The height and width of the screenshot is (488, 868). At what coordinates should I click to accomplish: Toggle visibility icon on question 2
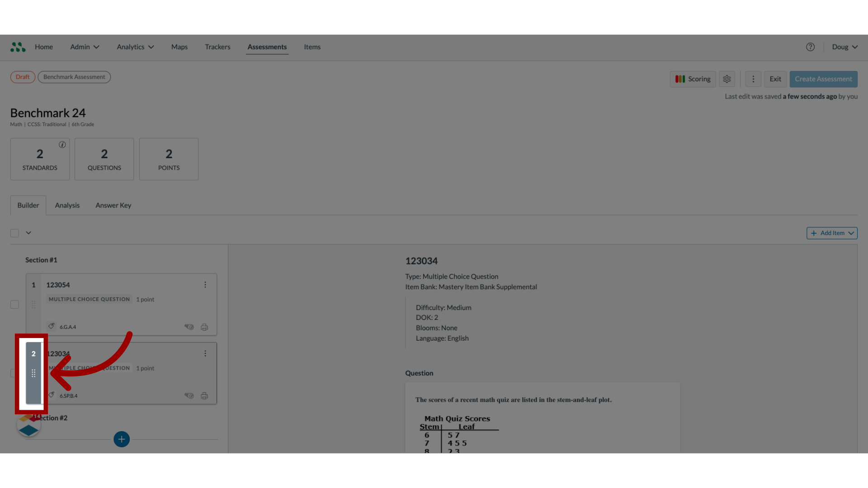189,395
